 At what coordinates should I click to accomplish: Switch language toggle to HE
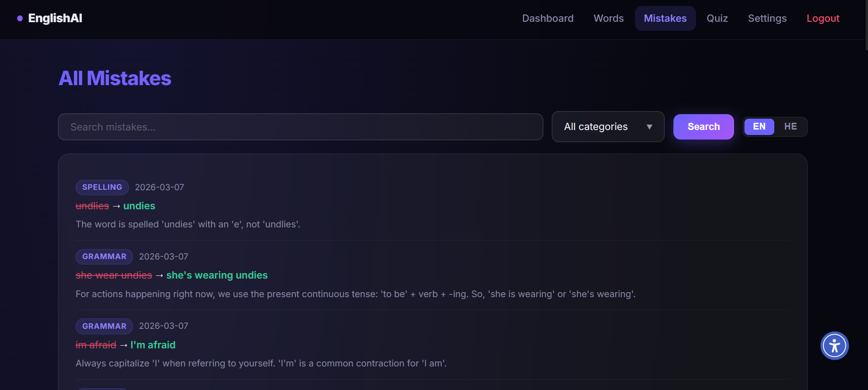pos(790,127)
